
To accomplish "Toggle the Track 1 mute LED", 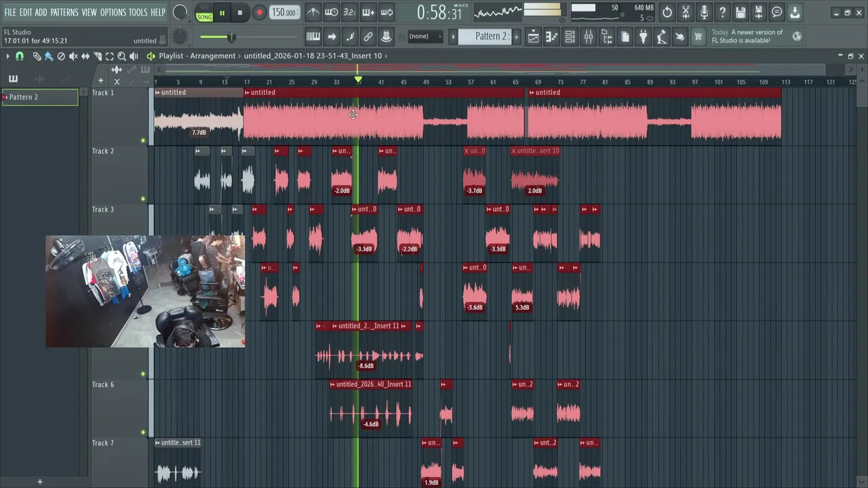I will (x=143, y=141).
